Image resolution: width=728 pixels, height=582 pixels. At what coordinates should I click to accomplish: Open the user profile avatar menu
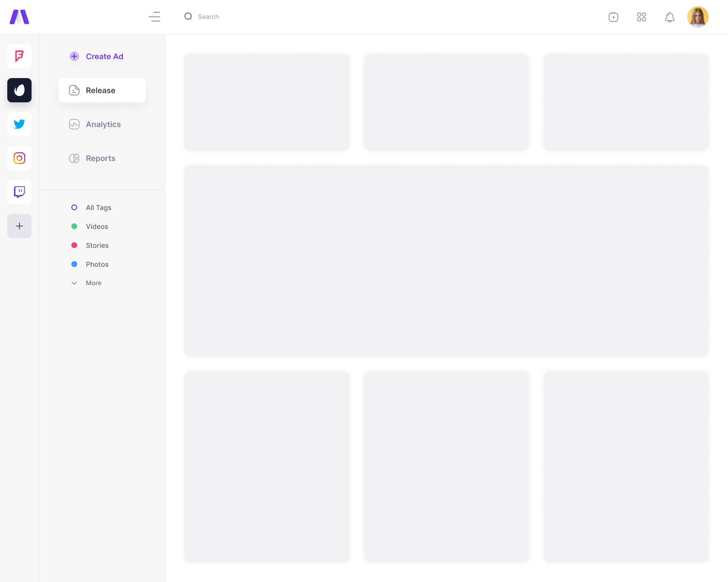[x=698, y=17]
